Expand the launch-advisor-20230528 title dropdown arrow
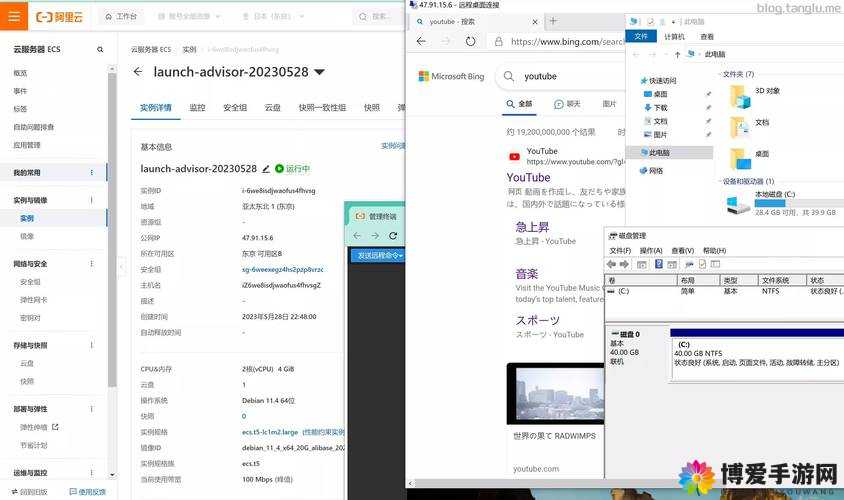This screenshot has height=500, width=844. (x=319, y=72)
